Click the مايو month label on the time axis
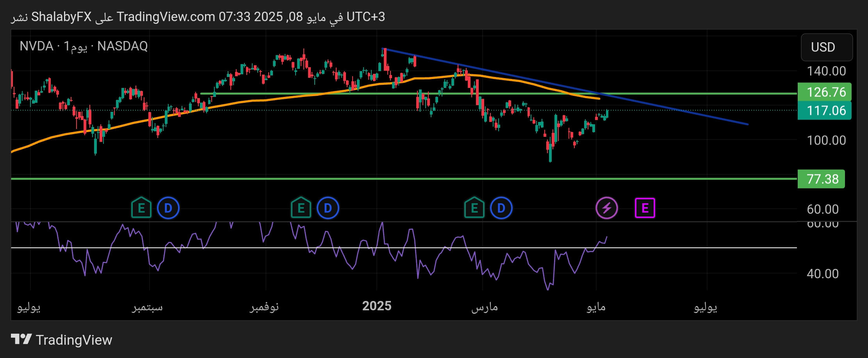 click(596, 307)
